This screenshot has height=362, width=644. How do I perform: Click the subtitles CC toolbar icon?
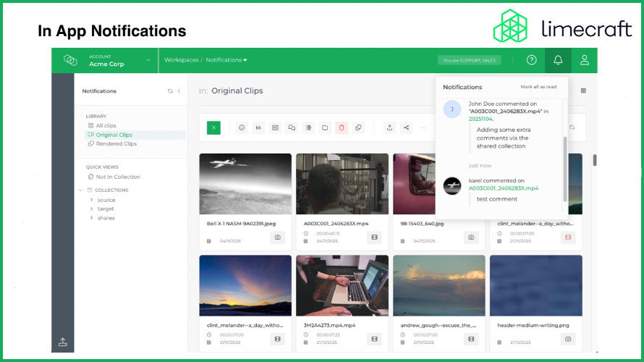275,128
